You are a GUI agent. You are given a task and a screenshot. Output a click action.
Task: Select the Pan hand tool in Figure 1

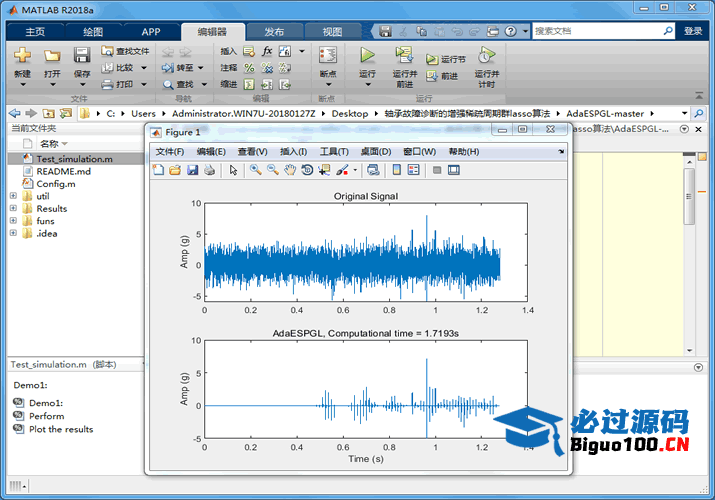(x=290, y=170)
